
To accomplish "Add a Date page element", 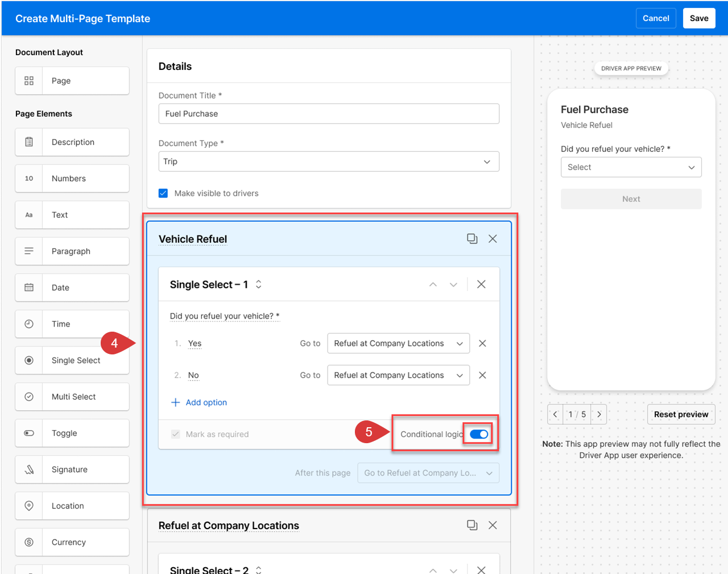I will (72, 288).
